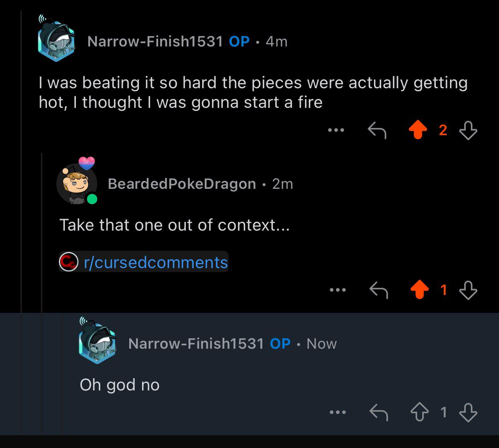Tap BeardedPokeDragon's avatar picture
499x448 pixels.
coord(77,182)
